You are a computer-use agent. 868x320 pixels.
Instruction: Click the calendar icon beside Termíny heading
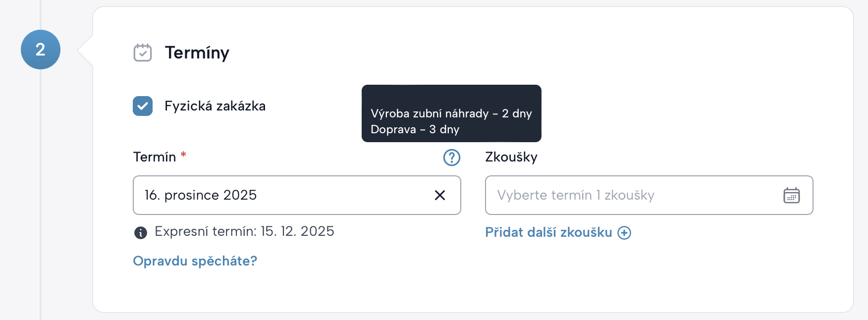(x=143, y=53)
